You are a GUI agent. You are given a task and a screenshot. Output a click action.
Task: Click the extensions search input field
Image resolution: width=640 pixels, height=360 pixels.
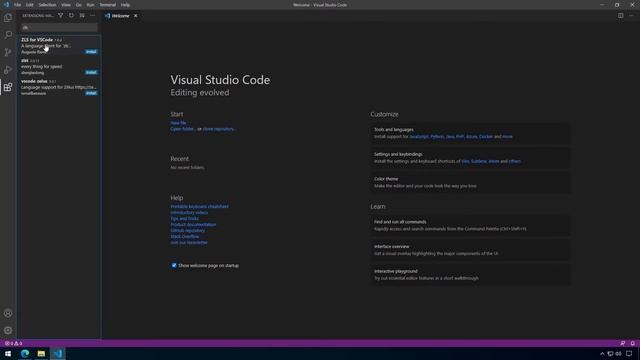59,27
